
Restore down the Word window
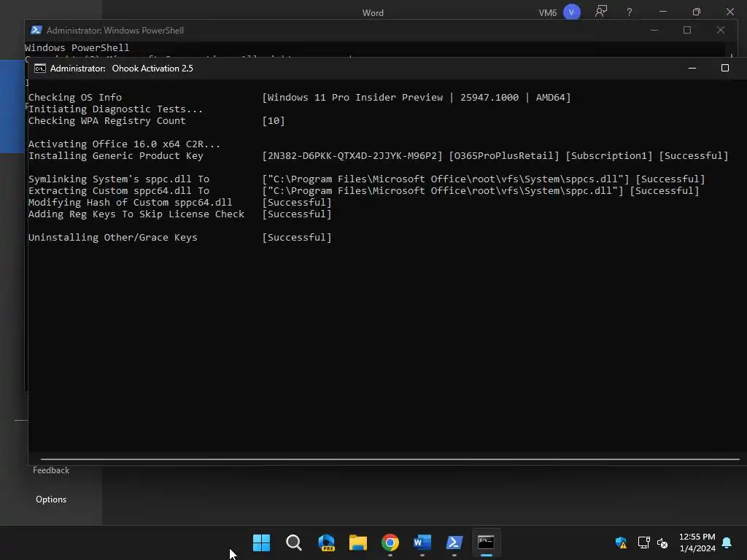(x=697, y=12)
